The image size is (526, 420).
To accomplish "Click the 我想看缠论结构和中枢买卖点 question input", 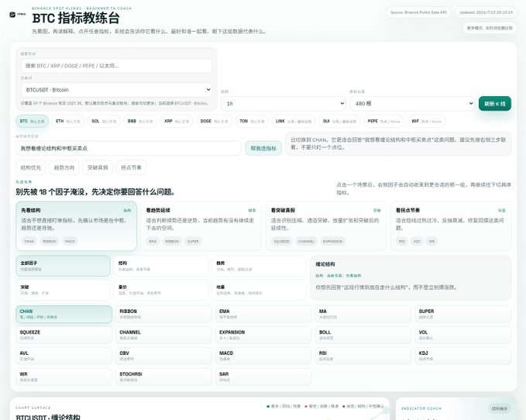I will tap(129, 148).
